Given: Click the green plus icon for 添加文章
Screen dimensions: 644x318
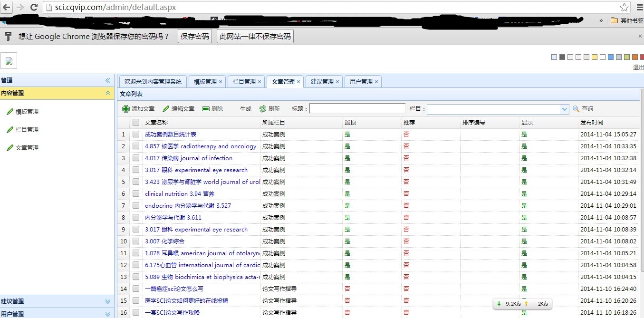Looking at the screenshot, I should [126, 109].
